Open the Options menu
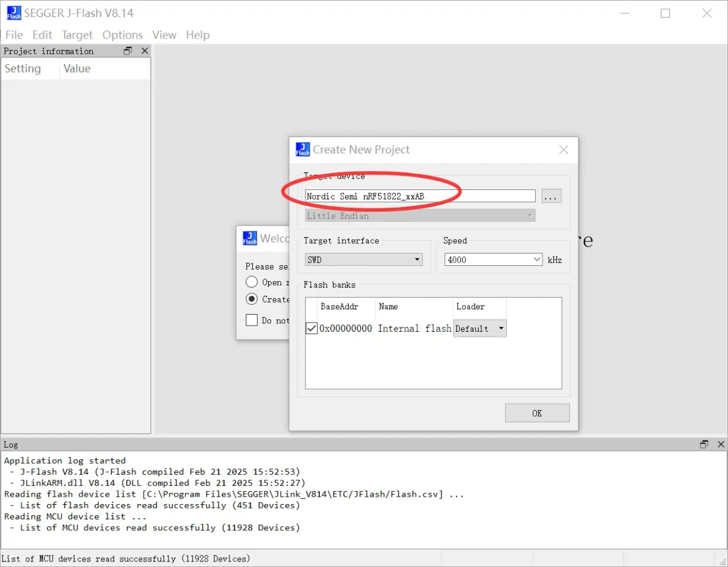728x567 pixels. (x=123, y=35)
